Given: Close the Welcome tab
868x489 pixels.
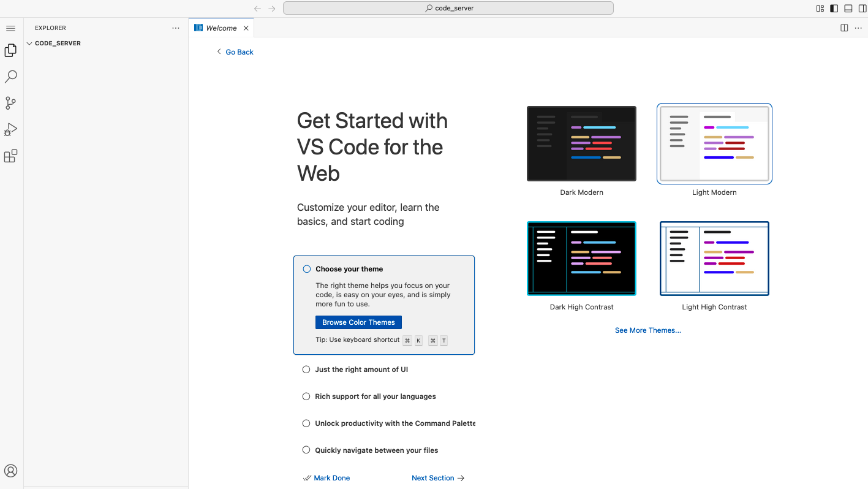Looking at the screenshot, I should coord(246,28).
